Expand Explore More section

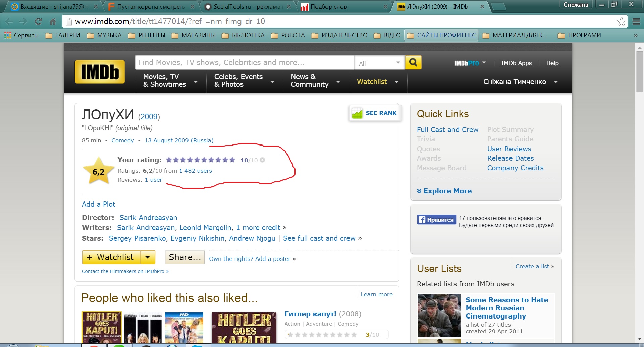pos(444,191)
